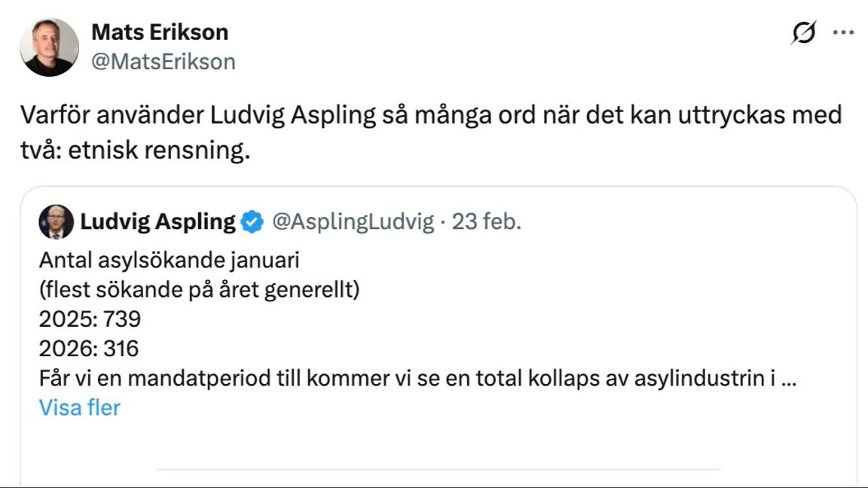Viewport: 868px width, 488px height.
Task: Click the three-dot more options icon
Action: point(843,33)
